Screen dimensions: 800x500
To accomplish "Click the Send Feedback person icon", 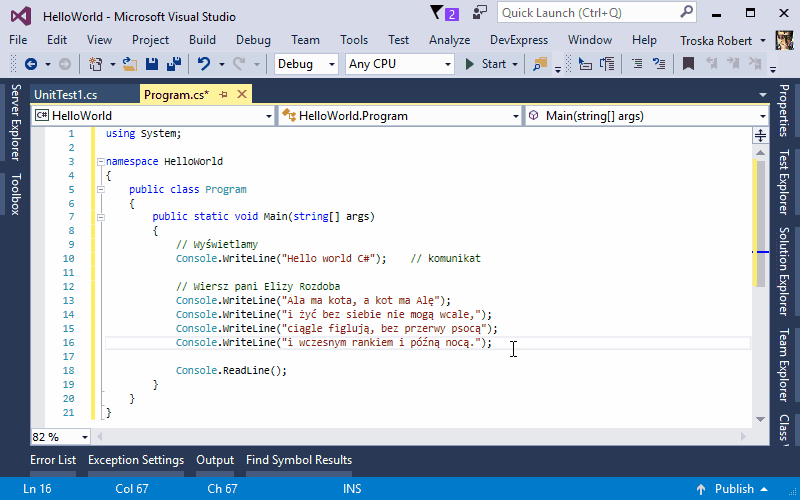I will pos(480,13).
